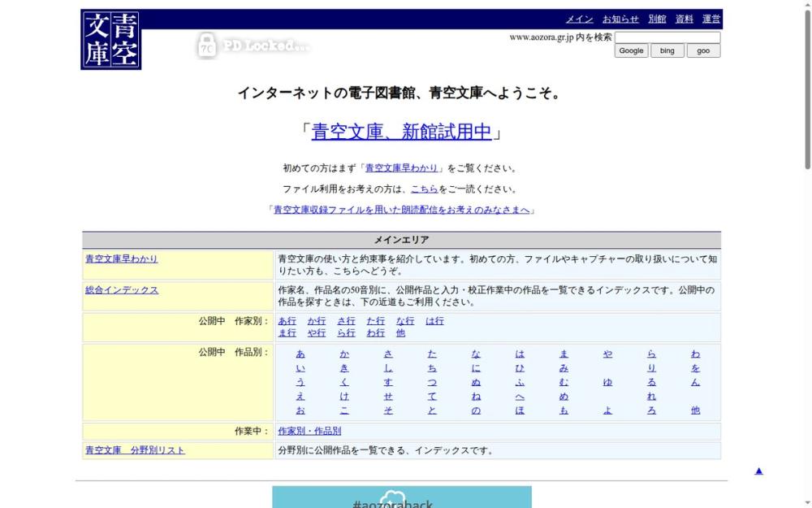Browse authors in た行
This screenshot has width=812, height=508.
click(x=375, y=321)
